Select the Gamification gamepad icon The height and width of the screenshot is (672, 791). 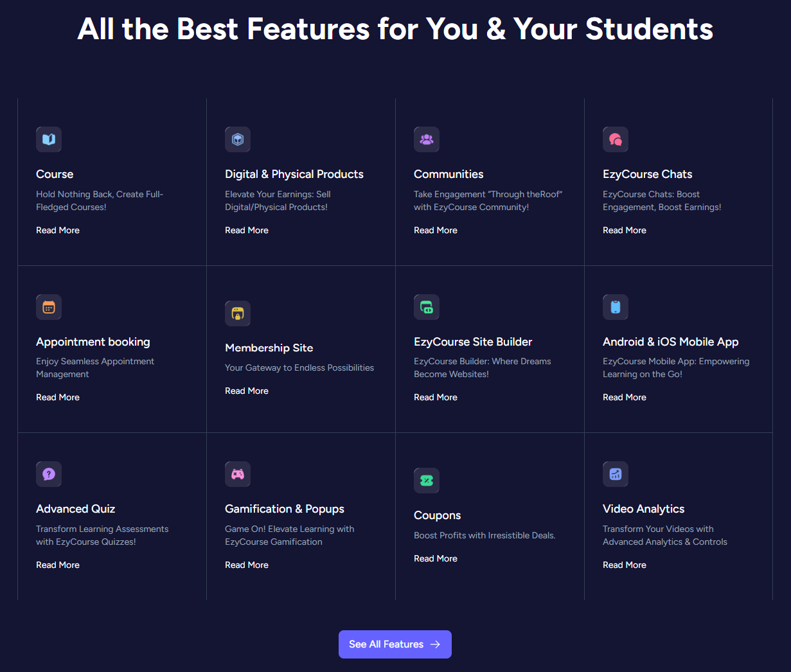238,474
